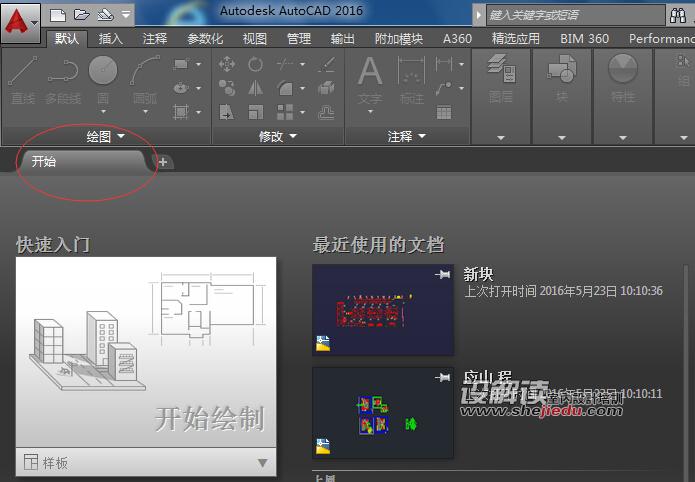Select the Dimension (标注) tool
Viewport: 695px width, 482px height.
pos(412,80)
